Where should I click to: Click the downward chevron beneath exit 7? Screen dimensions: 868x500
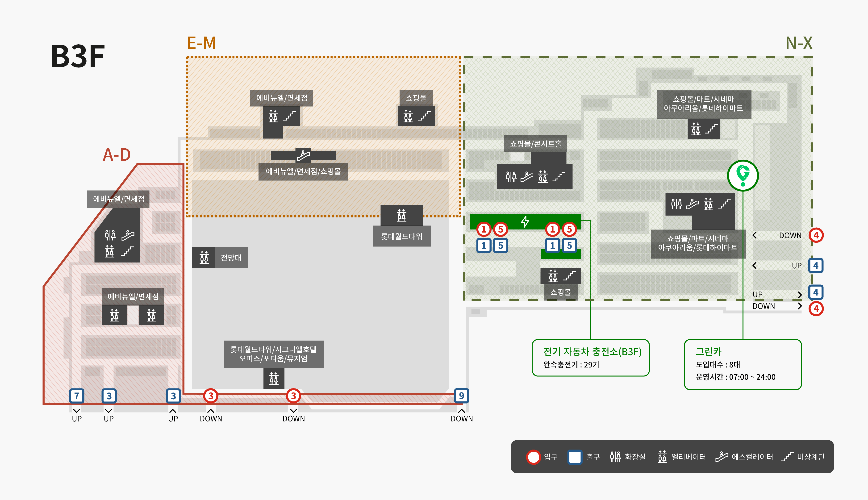click(x=77, y=411)
